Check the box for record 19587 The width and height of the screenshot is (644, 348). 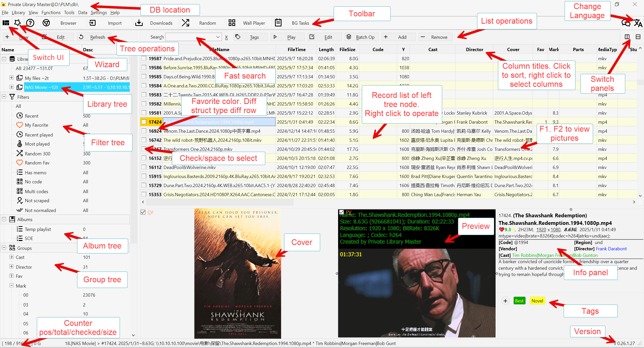[x=144, y=58]
